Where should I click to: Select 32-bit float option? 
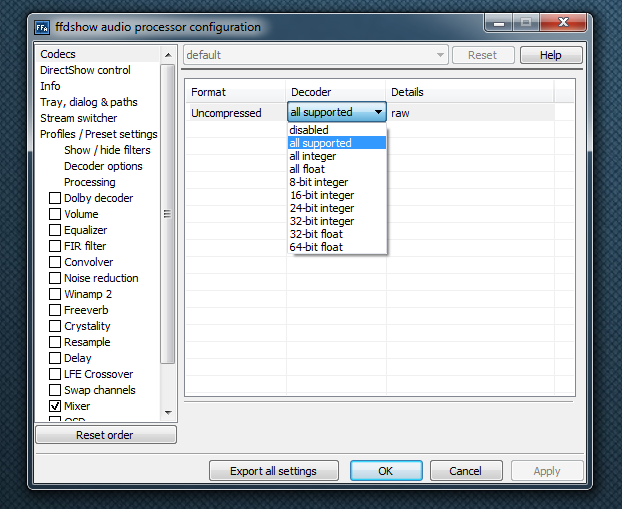(337, 234)
